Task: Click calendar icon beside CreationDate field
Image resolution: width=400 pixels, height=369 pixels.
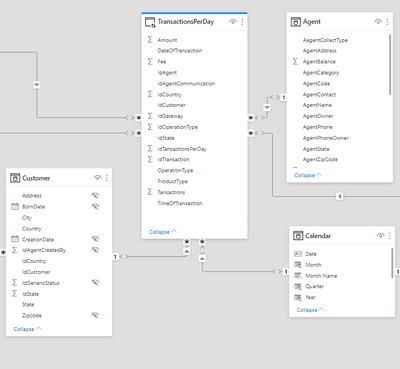Action: tap(15, 239)
